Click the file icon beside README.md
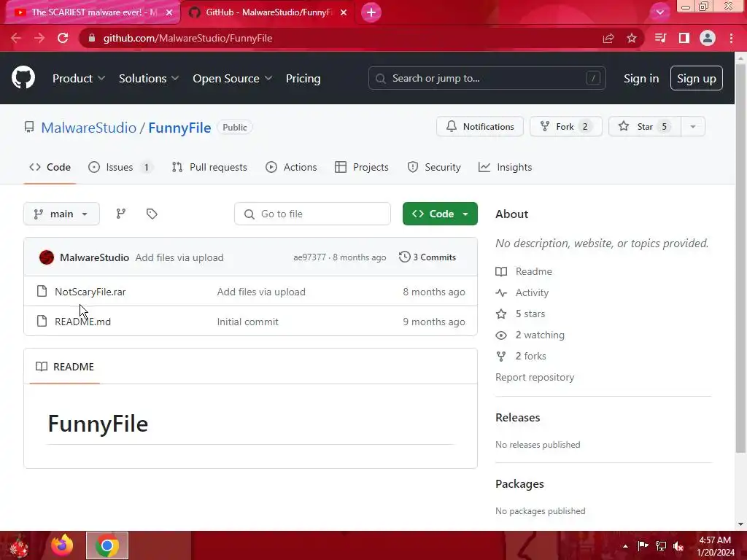The width and height of the screenshot is (747, 560). tap(42, 321)
